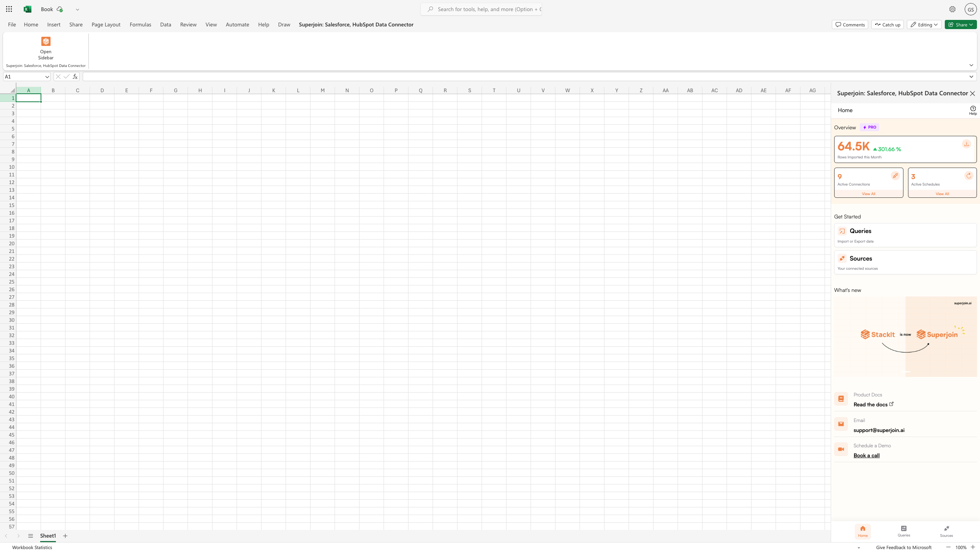
Task: Click View All under Active Connections
Action: tap(868, 194)
